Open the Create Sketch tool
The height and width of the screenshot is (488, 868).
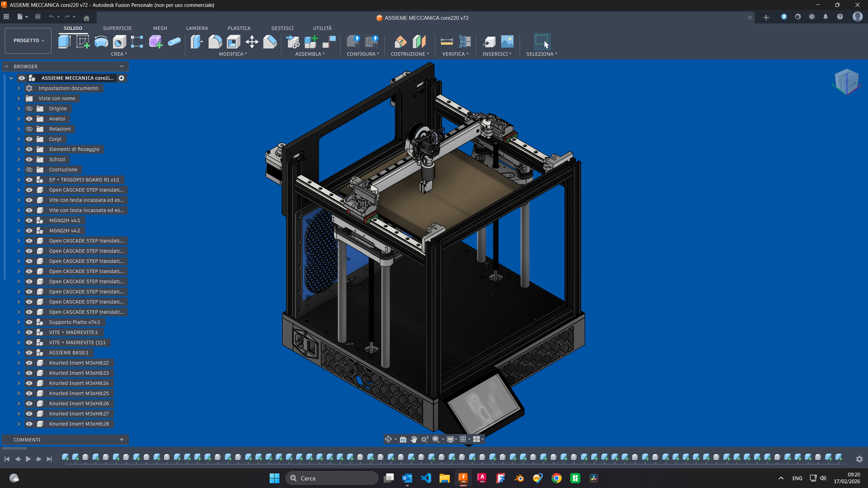coord(83,41)
